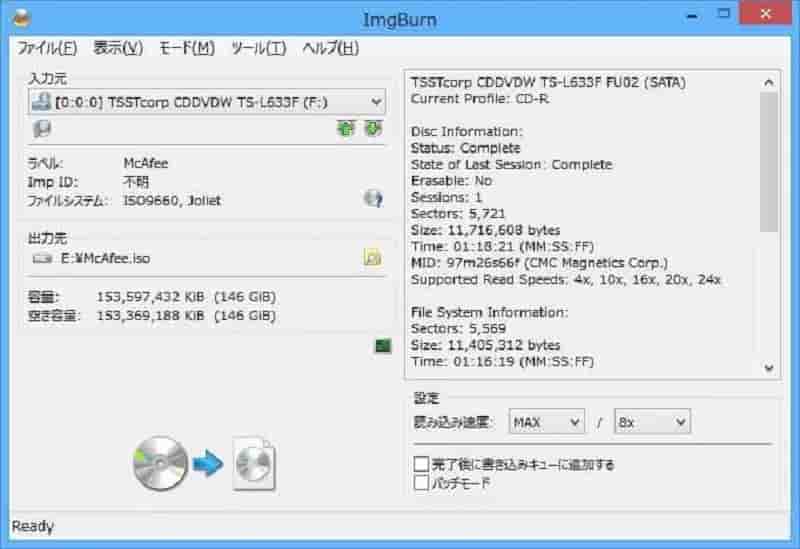
Task: Click the drive icon beside E:¥McAfee.iso
Action: [42, 258]
